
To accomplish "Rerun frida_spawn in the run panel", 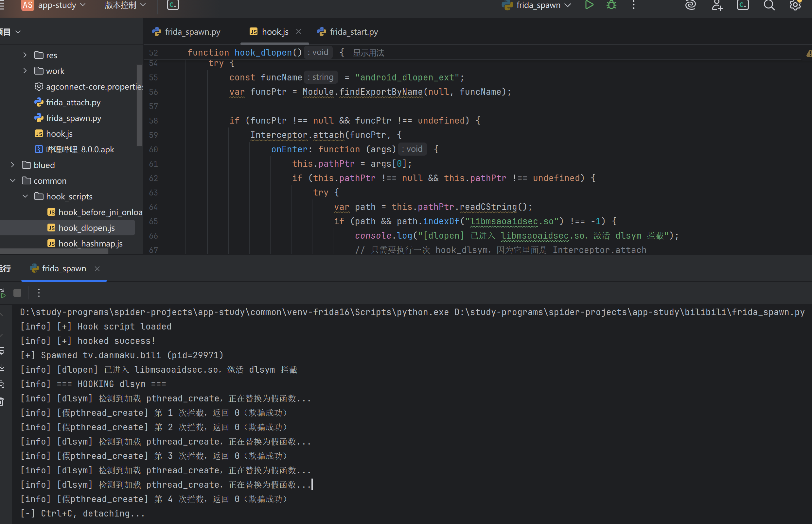I will 3,293.
